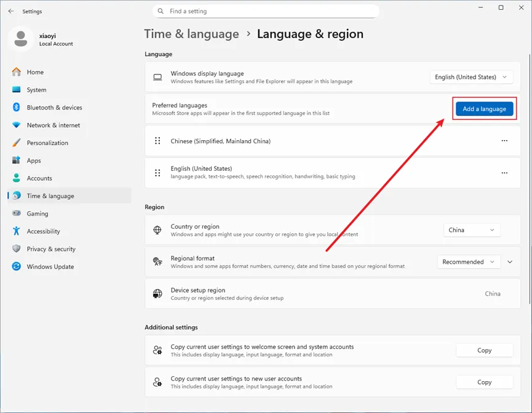Image resolution: width=532 pixels, height=413 pixels.
Task: Expand the Regional format section chevron
Action: [510, 262]
